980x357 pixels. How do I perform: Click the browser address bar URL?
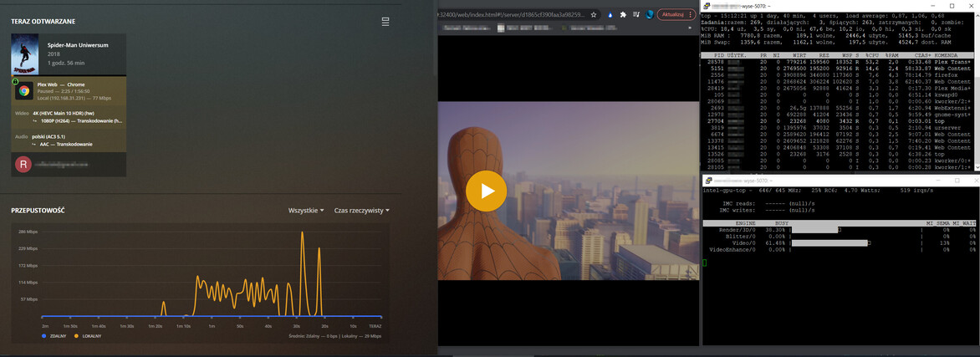click(510, 15)
